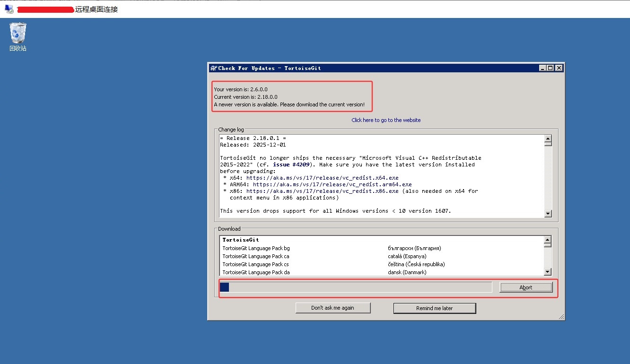Close the Check For Updates dialog
The height and width of the screenshot is (364, 630).
559,68
